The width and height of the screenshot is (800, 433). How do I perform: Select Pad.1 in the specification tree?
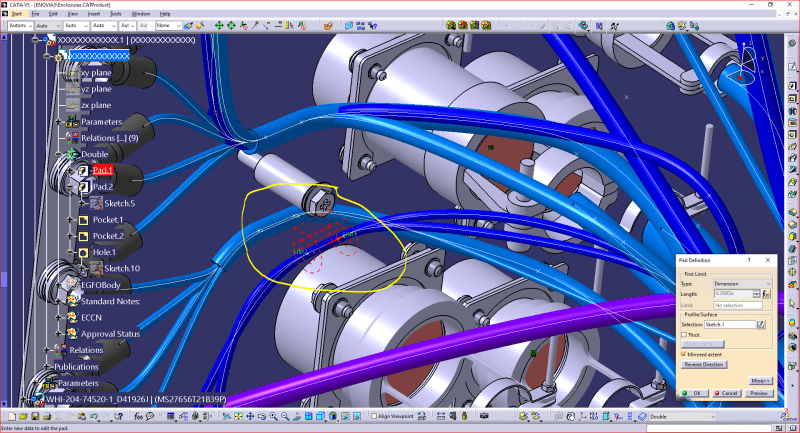tap(103, 170)
